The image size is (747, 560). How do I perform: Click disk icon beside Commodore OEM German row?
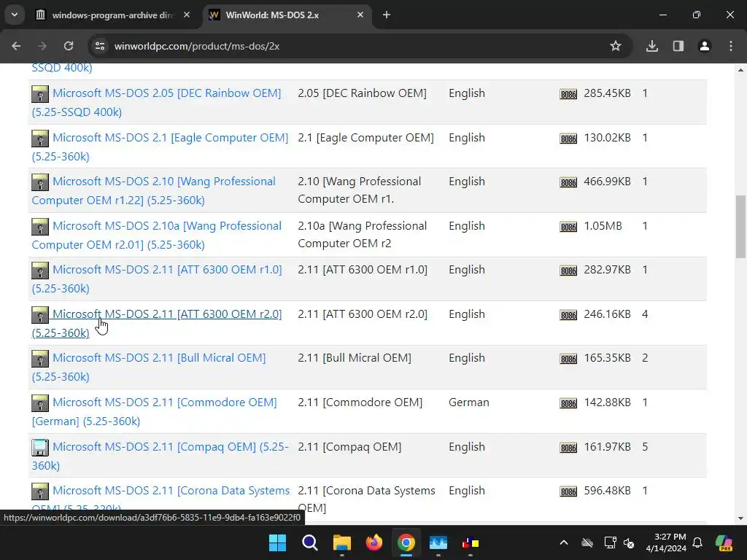40,403
